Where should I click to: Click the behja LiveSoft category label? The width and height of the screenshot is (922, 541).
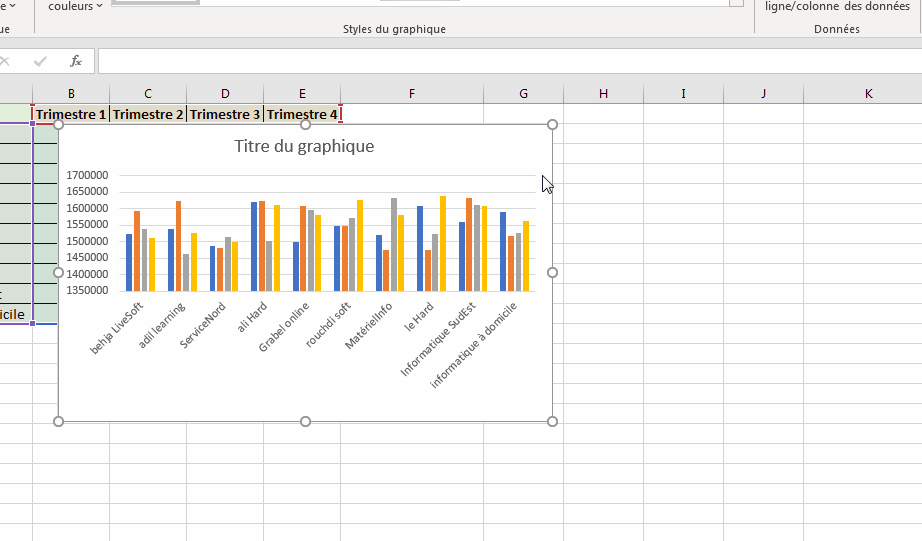116,329
